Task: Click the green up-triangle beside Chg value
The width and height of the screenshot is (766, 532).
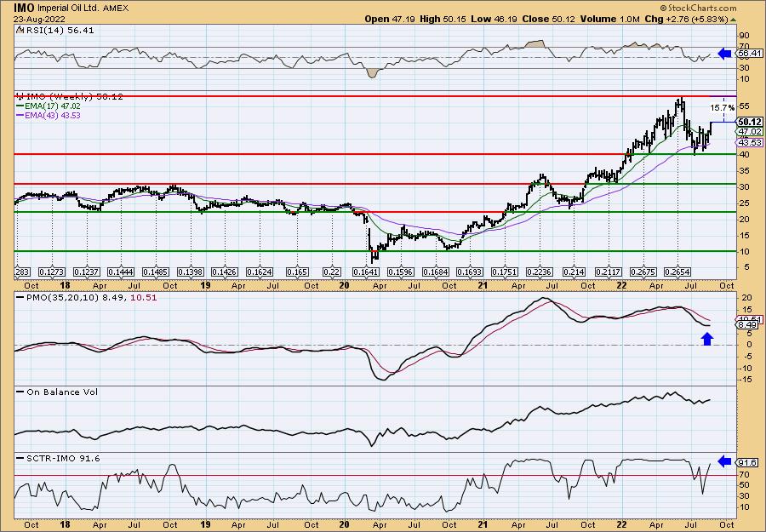Action: [x=733, y=20]
